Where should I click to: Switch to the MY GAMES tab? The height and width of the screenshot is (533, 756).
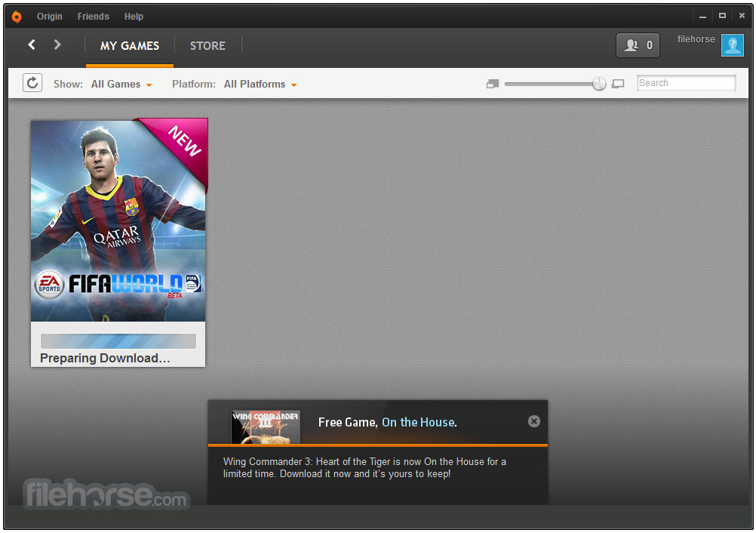click(x=130, y=46)
